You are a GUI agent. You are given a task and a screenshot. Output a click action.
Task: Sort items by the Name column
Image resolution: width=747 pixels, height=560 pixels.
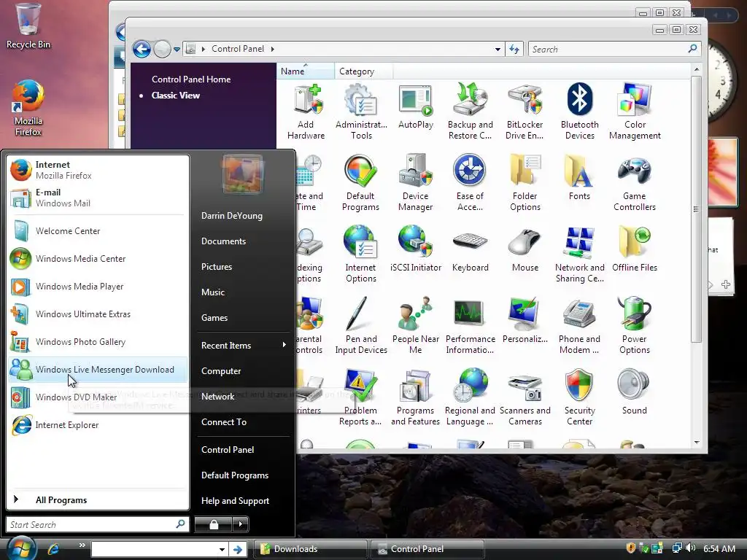point(306,71)
